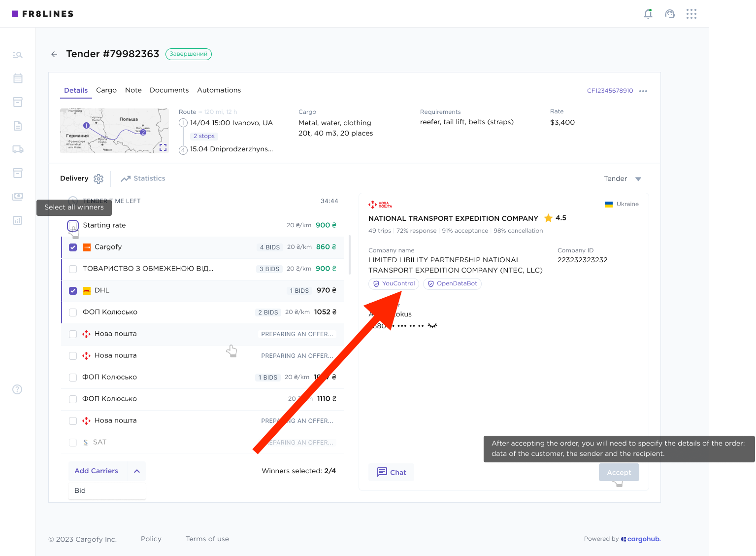This screenshot has width=756, height=556.
Task: Uncheck the DHL carrier checkbox
Action: [73, 291]
